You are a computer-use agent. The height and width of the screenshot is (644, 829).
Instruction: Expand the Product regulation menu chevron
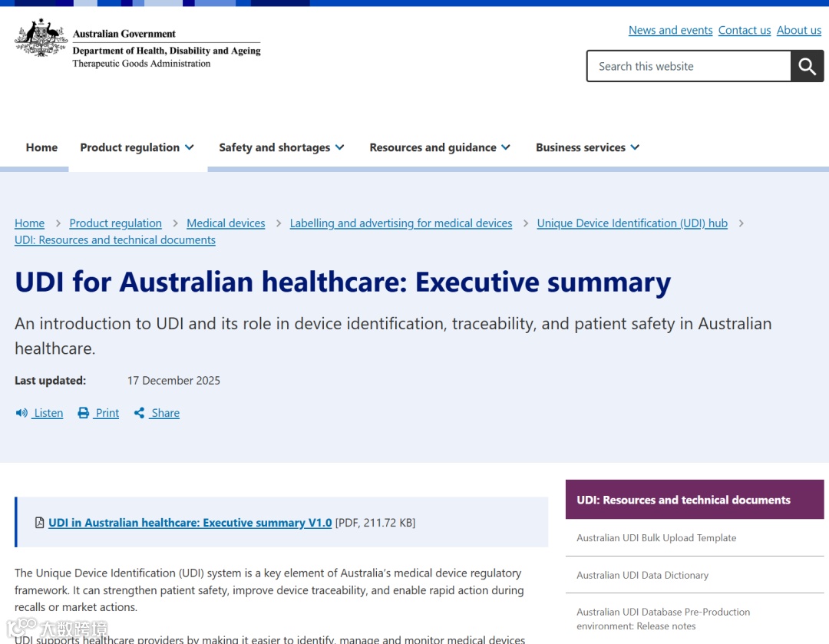pos(190,147)
